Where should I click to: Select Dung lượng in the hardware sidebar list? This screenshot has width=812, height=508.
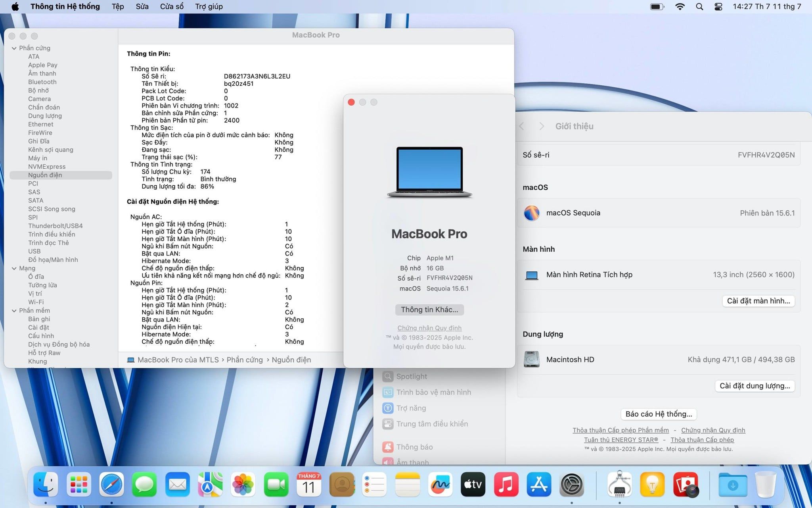tap(45, 116)
